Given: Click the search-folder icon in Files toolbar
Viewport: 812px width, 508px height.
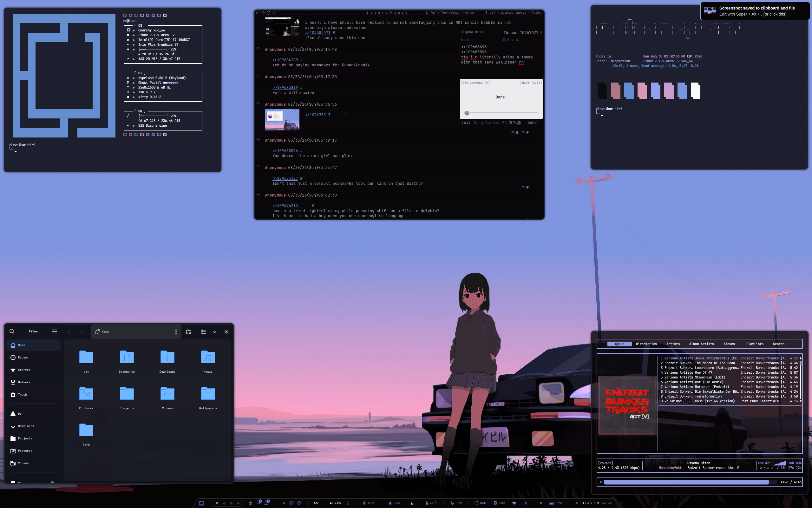Looking at the screenshot, I should (189, 331).
